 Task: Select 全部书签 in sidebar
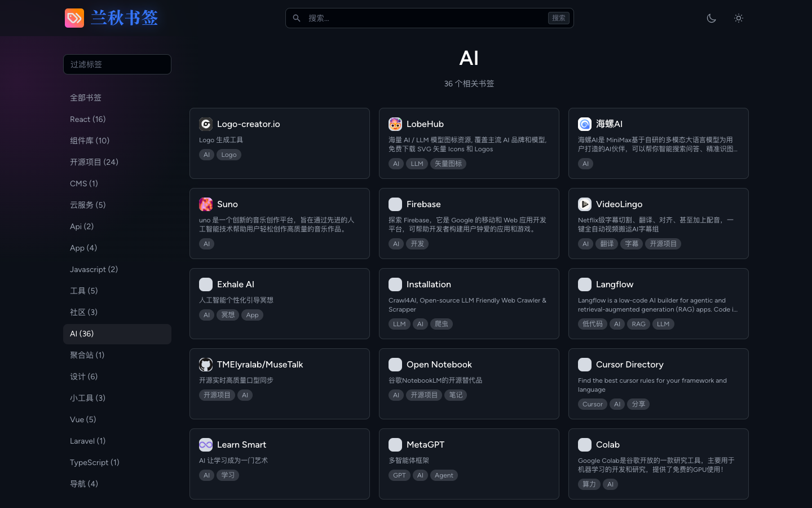coord(117,98)
